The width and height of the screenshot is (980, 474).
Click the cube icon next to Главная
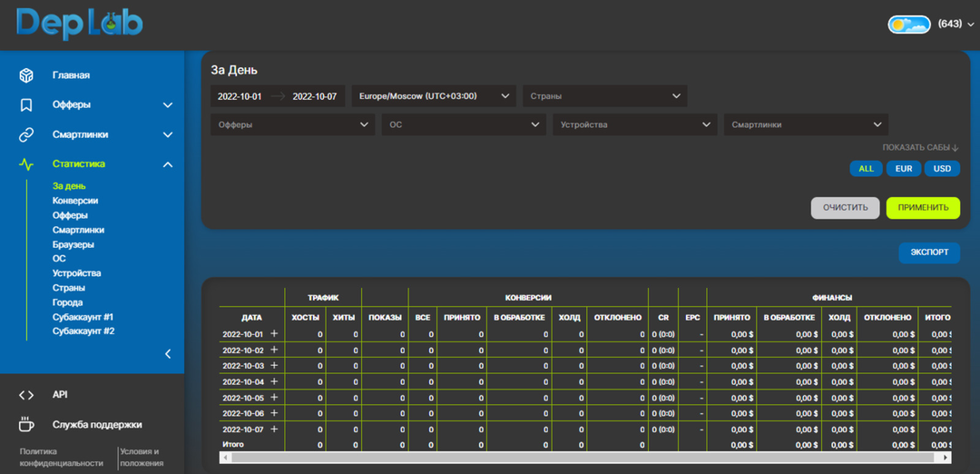(x=27, y=75)
